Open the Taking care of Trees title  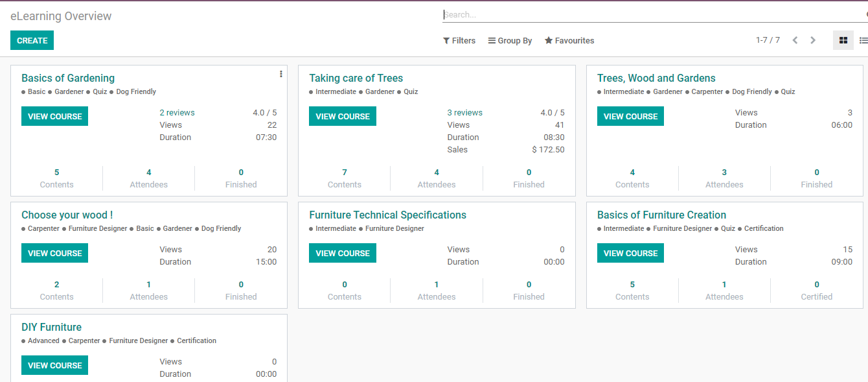coord(356,78)
